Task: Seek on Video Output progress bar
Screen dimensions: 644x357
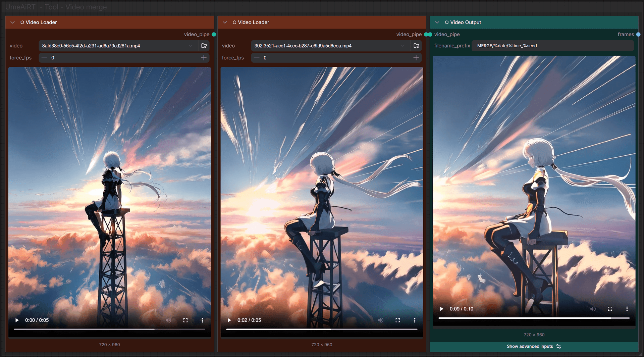Action: 534,318
